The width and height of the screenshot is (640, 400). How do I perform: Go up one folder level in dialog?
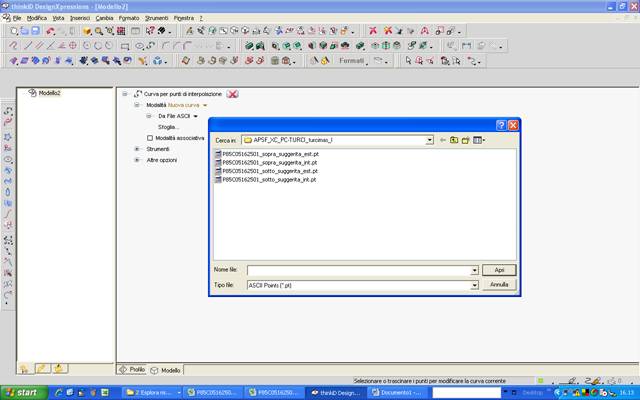[x=453, y=140]
